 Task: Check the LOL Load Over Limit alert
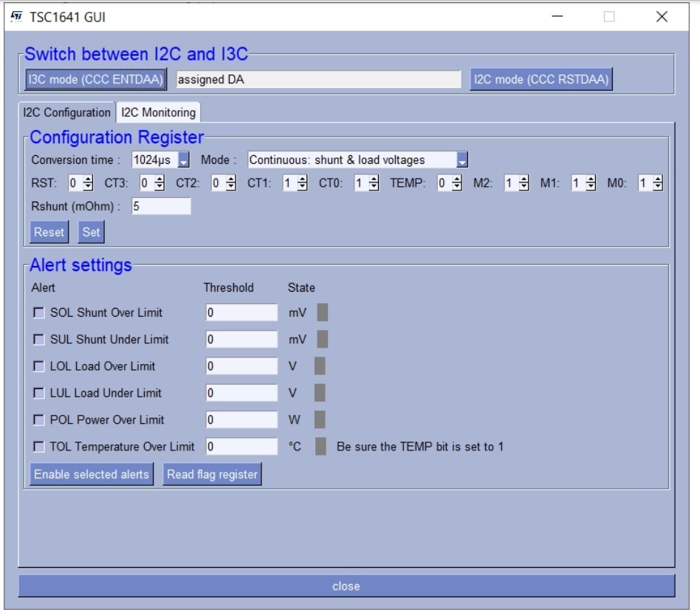click(38, 366)
